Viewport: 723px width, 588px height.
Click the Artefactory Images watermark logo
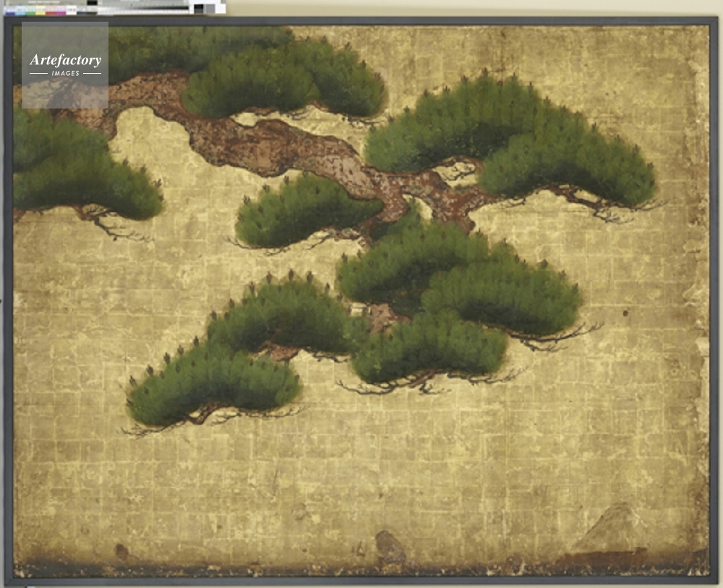[x=65, y=64]
